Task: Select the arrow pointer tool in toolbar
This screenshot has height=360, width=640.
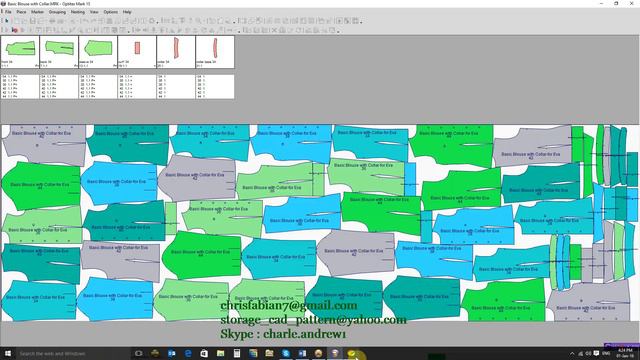Action: 7,21
